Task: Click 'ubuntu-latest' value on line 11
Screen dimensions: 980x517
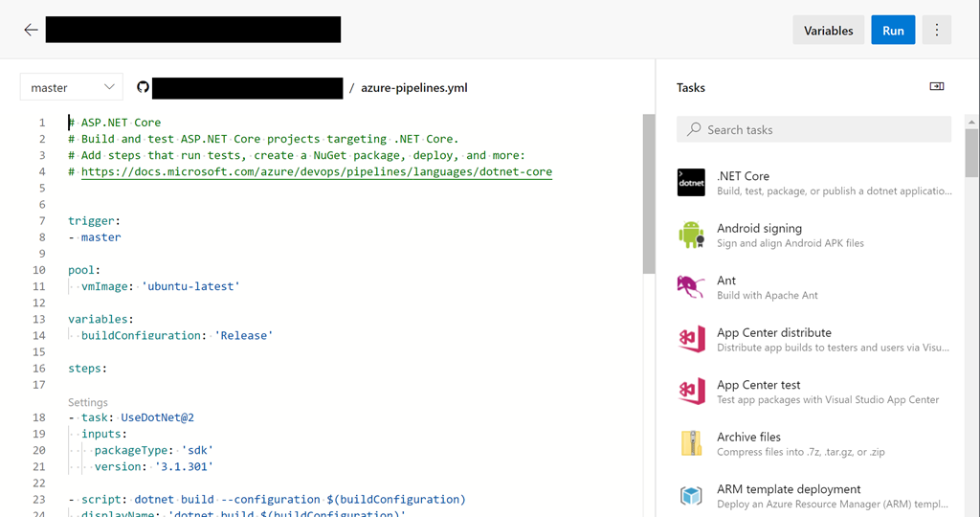Action: pos(190,286)
